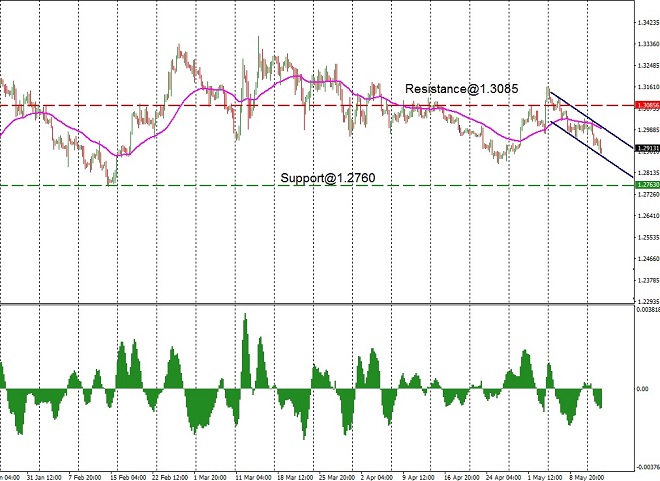Click the 1.22935 price axis value

(x=648, y=302)
